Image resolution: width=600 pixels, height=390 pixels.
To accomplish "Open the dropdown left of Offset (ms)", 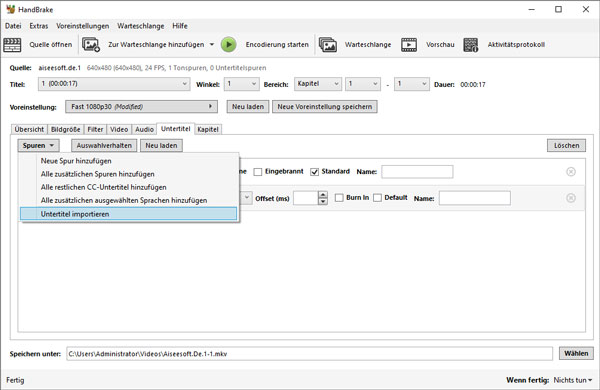I will 246,198.
